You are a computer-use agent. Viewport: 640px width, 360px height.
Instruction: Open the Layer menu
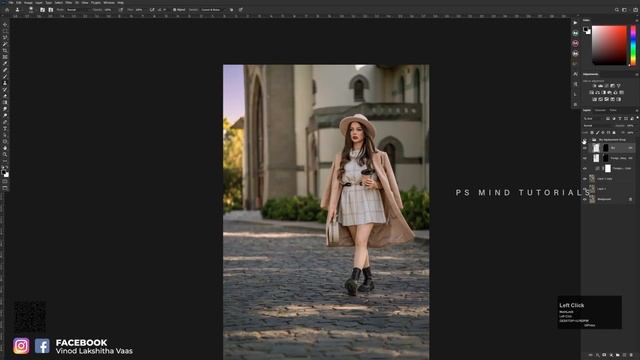pos(38,2)
